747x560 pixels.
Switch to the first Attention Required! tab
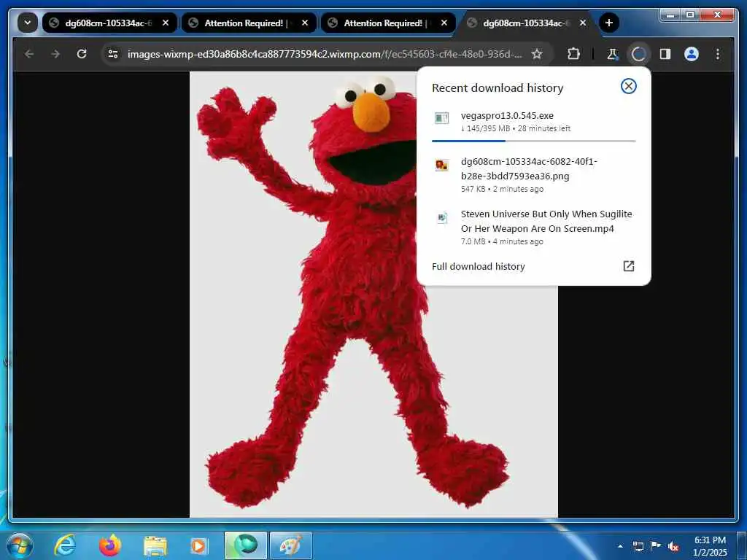[x=249, y=23]
